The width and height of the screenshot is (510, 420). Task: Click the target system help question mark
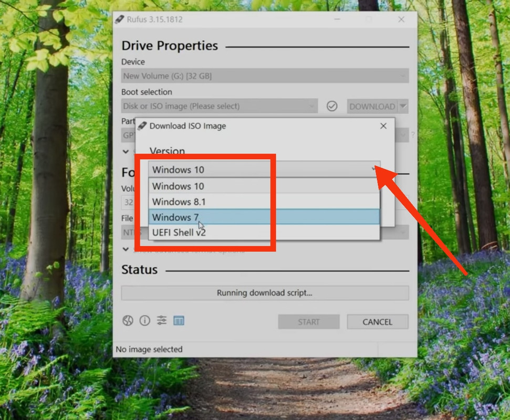click(413, 134)
